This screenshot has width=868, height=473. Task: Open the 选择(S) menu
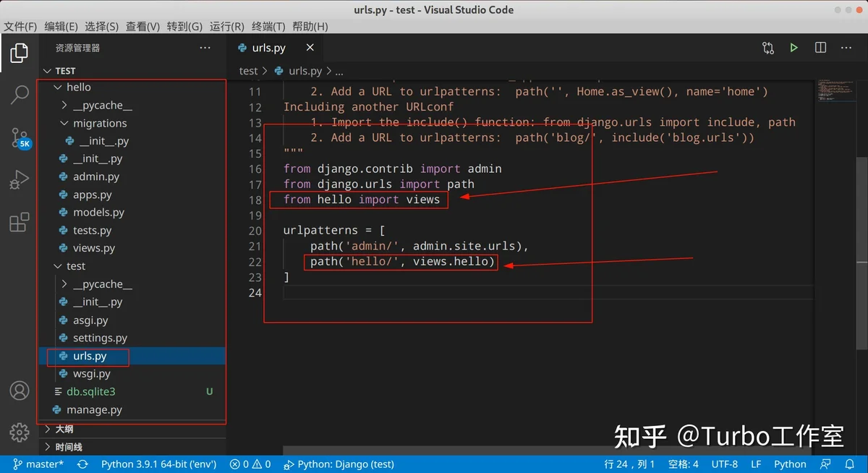pyautogui.click(x=101, y=26)
